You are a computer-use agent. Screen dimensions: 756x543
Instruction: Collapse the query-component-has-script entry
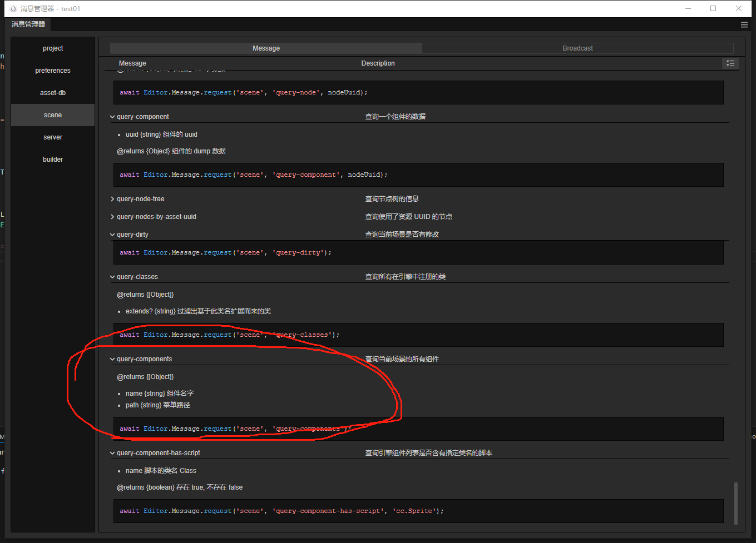[x=112, y=453]
